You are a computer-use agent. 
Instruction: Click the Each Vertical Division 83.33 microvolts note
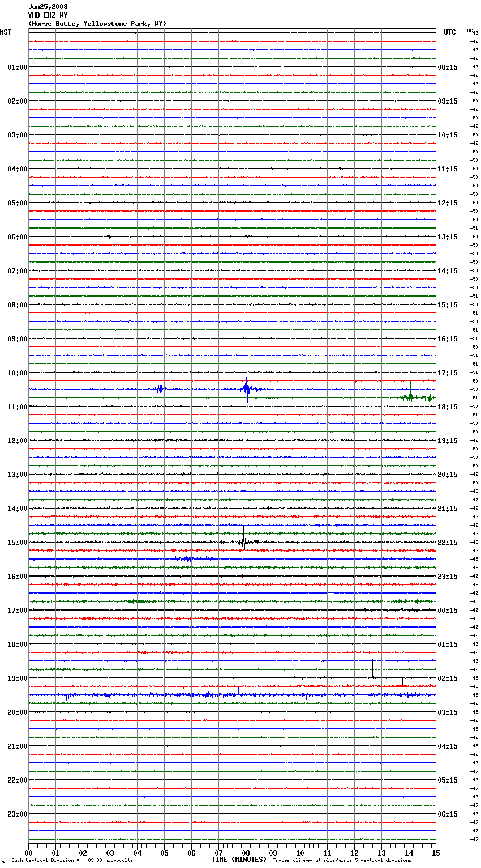click(72, 860)
